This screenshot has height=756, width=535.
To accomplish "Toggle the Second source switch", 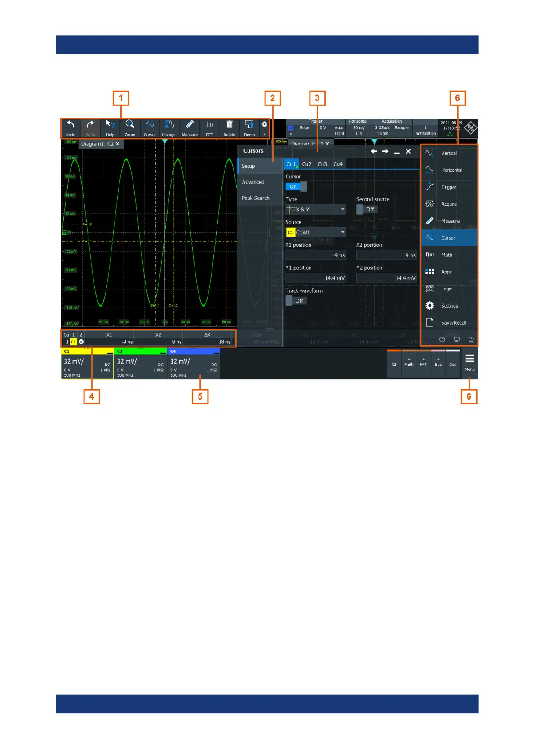I will tap(367, 210).
